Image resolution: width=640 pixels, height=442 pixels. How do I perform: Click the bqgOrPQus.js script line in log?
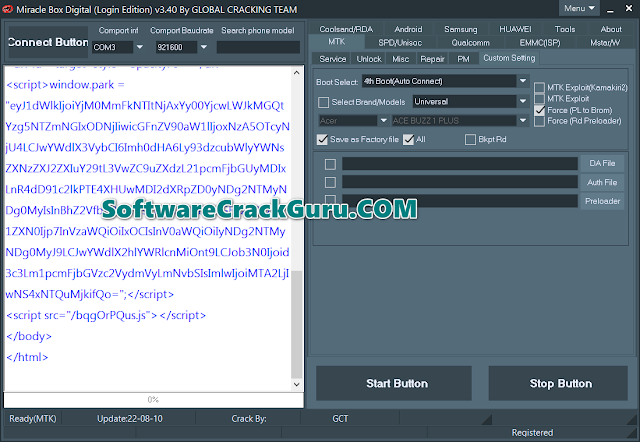106,315
